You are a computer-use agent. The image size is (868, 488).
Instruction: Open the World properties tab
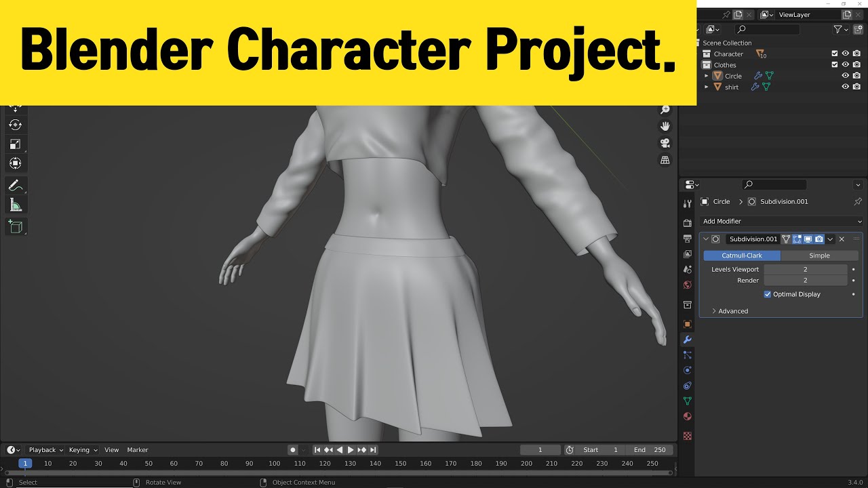[x=688, y=285]
